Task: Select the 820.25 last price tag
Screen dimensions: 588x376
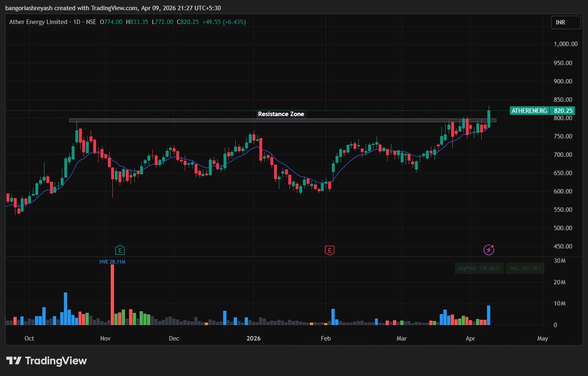Action: pyautogui.click(x=562, y=111)
